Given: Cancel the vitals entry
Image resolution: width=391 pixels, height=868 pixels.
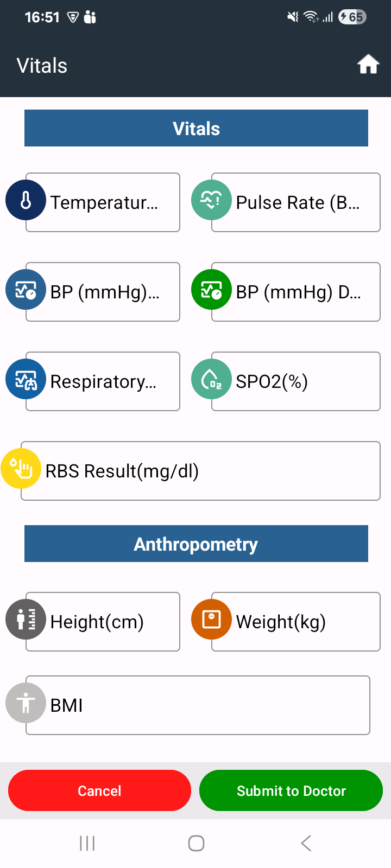Looking at the screenshot, I should pos(99,790).
